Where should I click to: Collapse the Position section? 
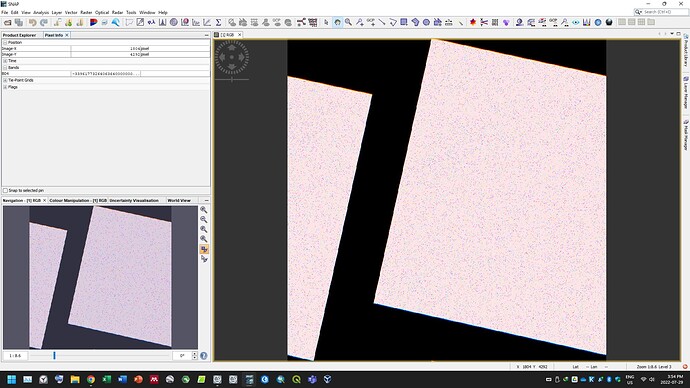point(5,43)
